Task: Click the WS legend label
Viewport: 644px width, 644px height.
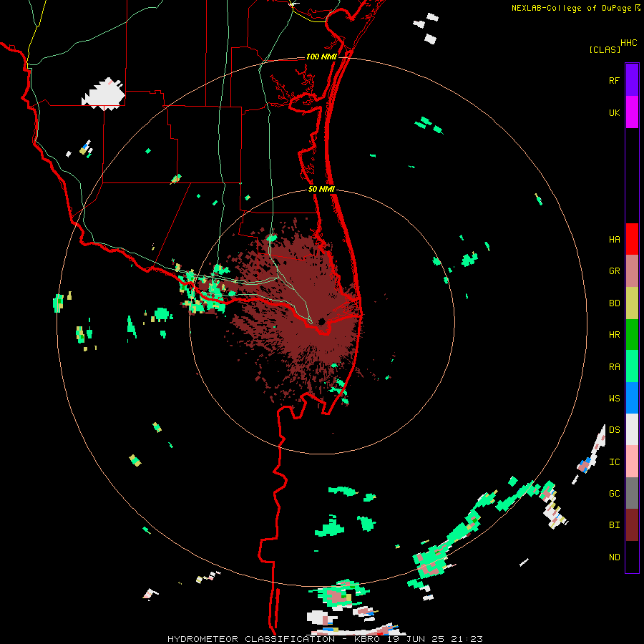Action: pos(614,399)
